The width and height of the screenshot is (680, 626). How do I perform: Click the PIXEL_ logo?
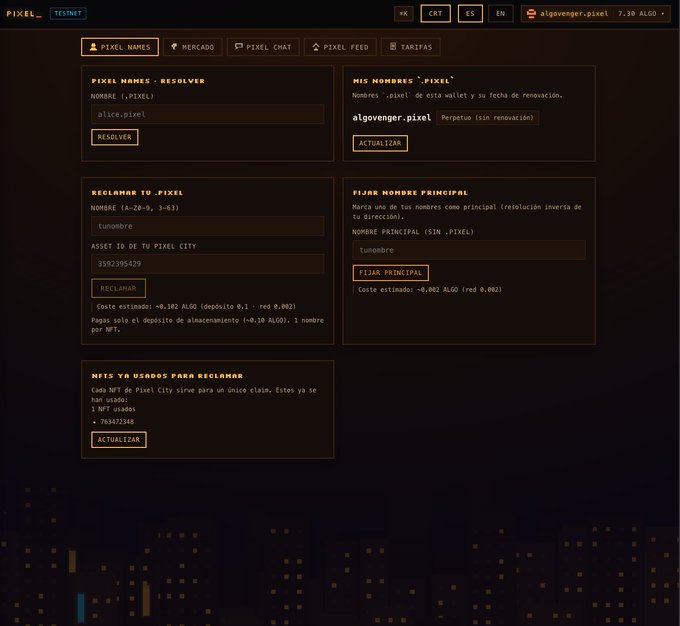pyautogui.click(x=24, y=14)
